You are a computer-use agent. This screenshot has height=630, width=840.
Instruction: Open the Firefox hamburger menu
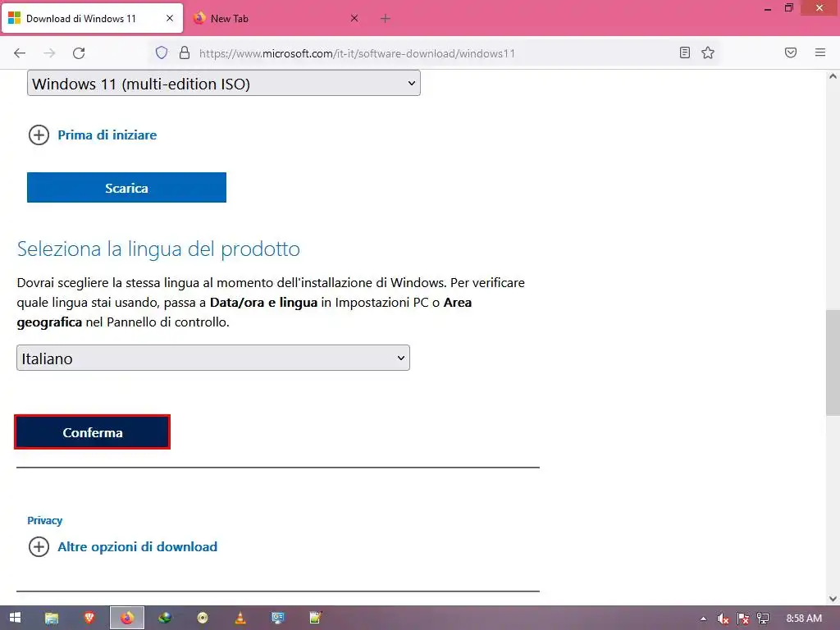(820, 52)
